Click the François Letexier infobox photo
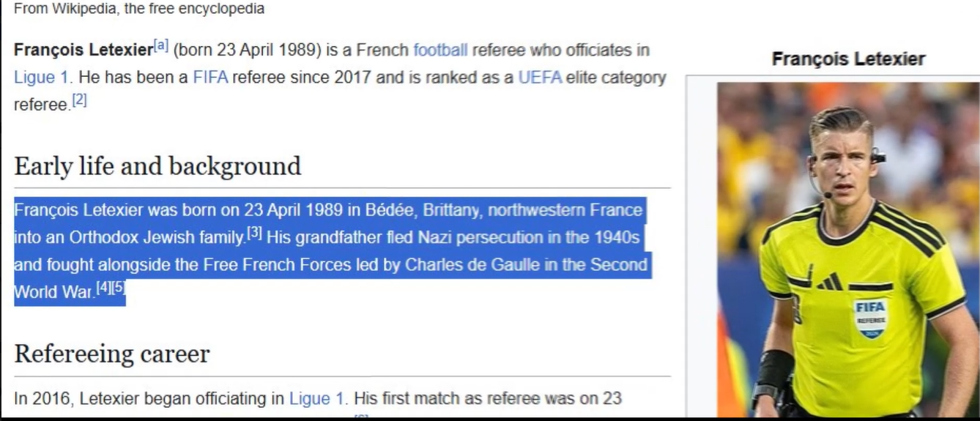The height and width of the screenshot is (421, 980). click(x=848, y=250)
